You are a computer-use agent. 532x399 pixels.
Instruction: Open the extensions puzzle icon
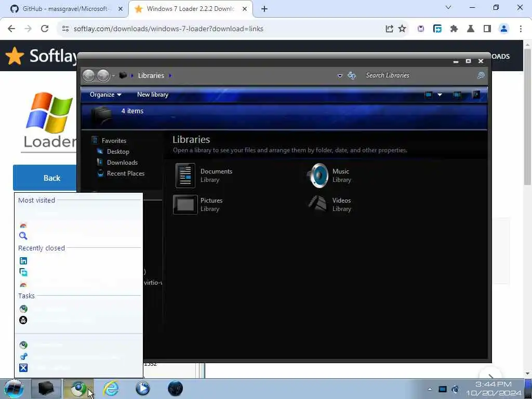click(454, 29)
